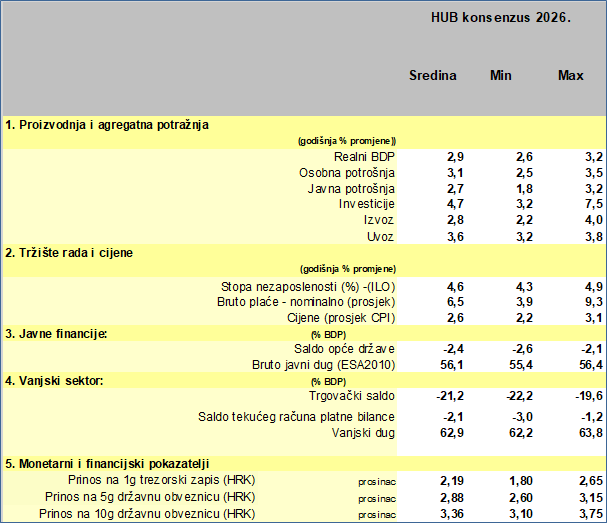Image resolution: width=607 pixels, height=523 pixels.
Task: Click the 'Izvoz' row label
Action: tap(379, 220)
